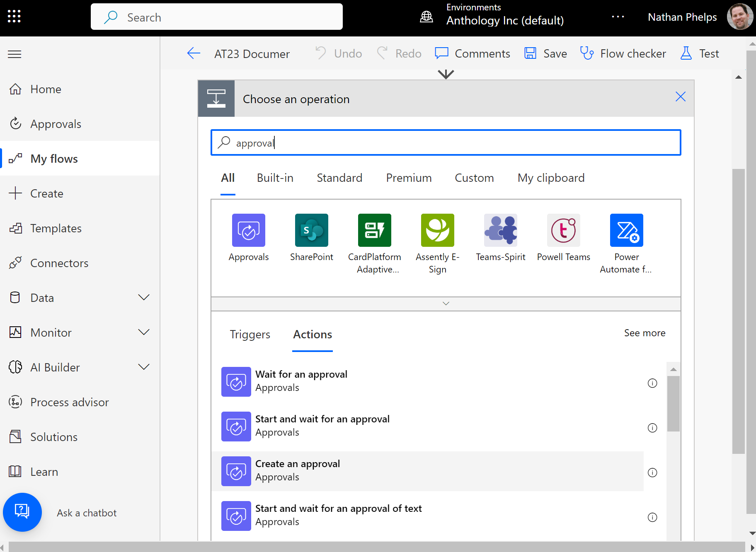Run the Flow checker
The width and height of the screenshot is (756, 552).
(x=623, y=53)
